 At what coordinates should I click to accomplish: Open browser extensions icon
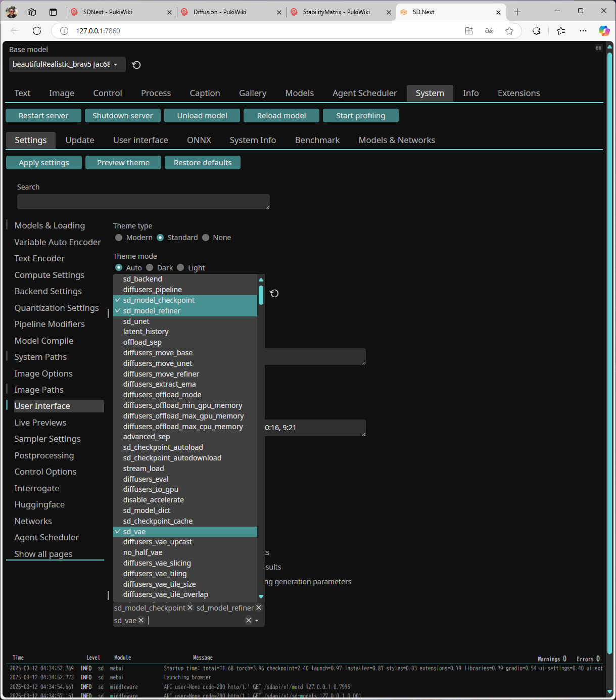[536, 31]
